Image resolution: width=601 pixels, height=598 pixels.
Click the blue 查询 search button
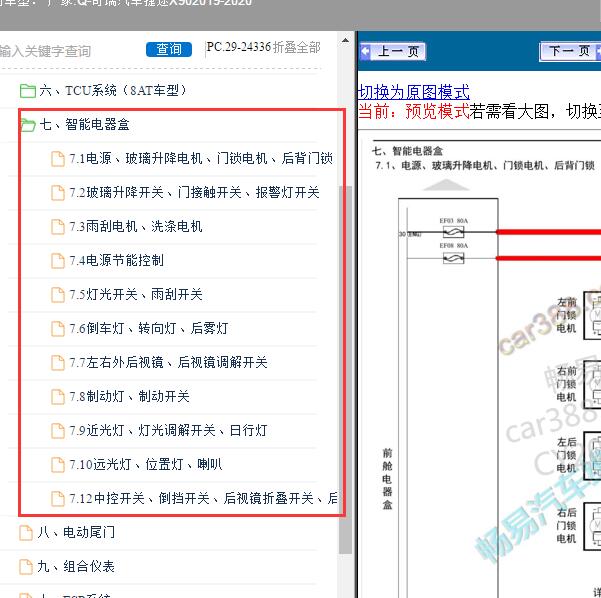point(169,49)
